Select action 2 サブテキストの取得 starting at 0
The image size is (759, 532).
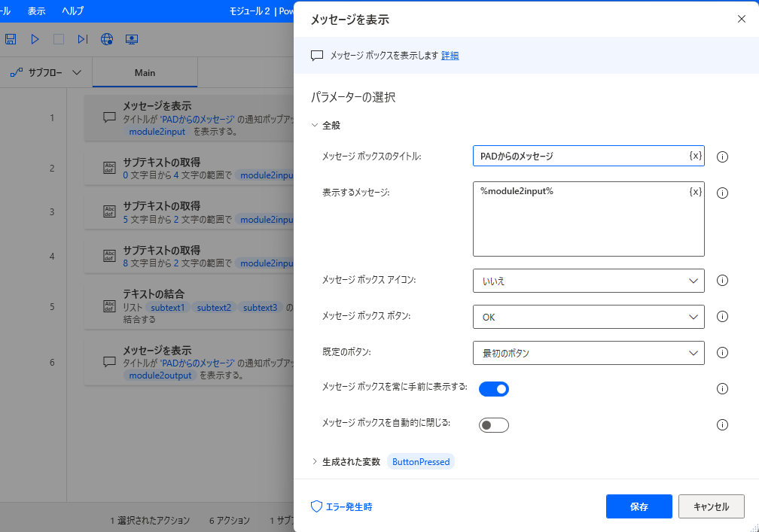[189, 168]
